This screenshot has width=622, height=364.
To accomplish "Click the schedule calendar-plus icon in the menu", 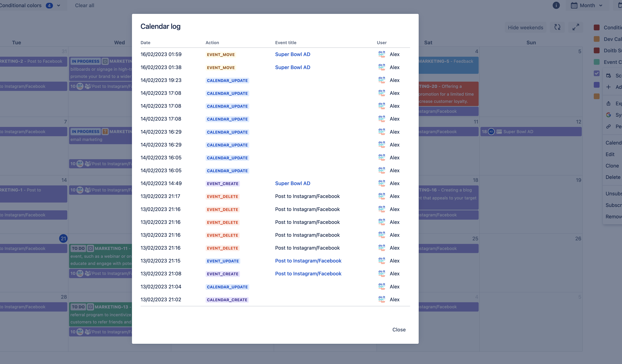I will click(608, 76).
